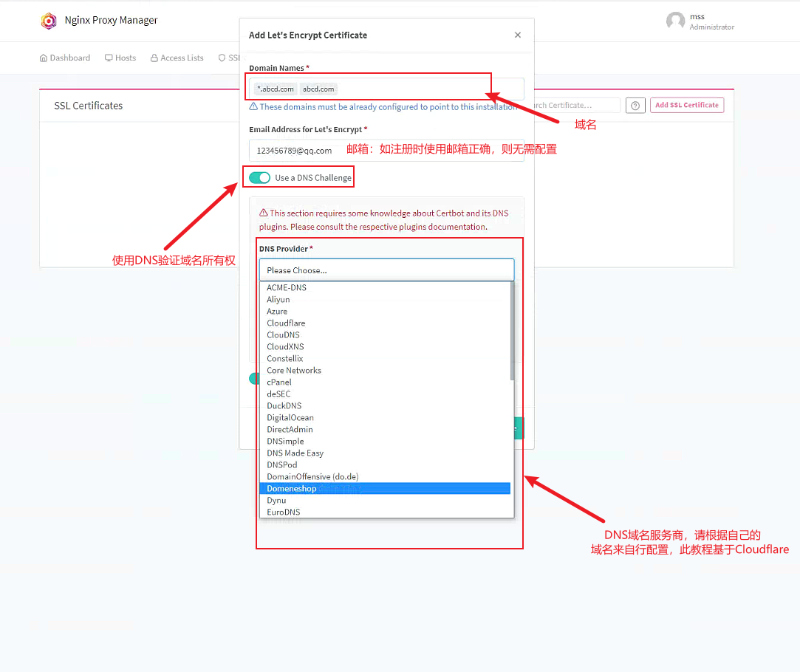Image resolution: width=800 pixels, height=672 pixels.
Task: Select DNSPod from the provider list
Action: [385, 464]
